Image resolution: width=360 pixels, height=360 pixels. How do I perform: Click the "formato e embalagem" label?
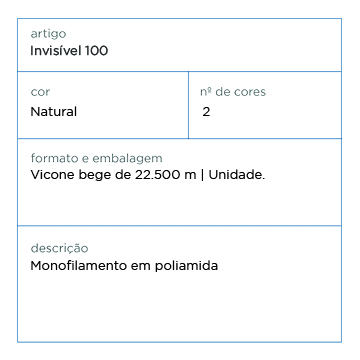pyautogui.click(x=96, y=158)
